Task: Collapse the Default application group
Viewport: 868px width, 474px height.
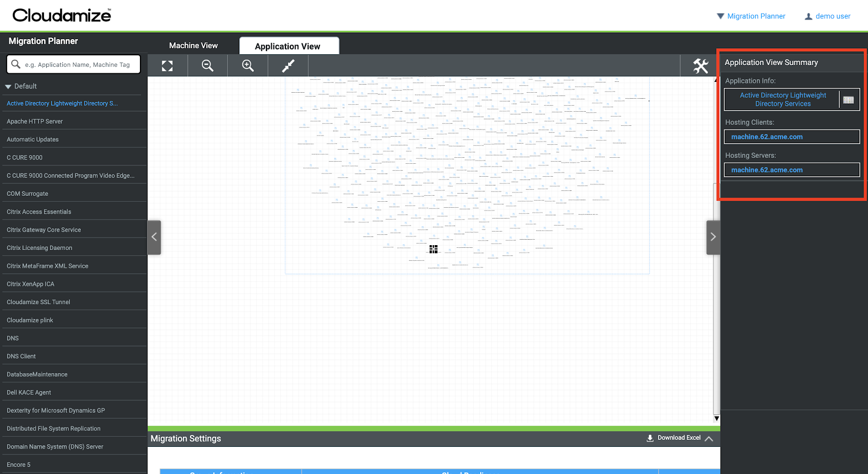Action: point(8,87)
